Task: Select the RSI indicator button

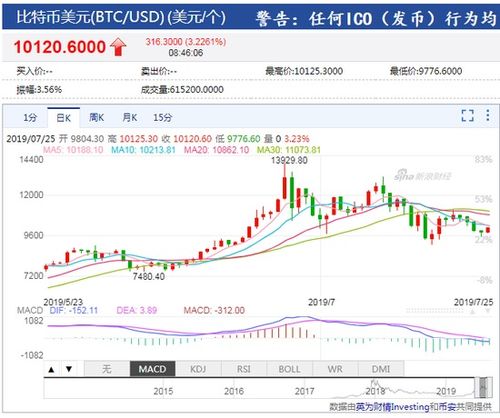Action: pos(244,369)
